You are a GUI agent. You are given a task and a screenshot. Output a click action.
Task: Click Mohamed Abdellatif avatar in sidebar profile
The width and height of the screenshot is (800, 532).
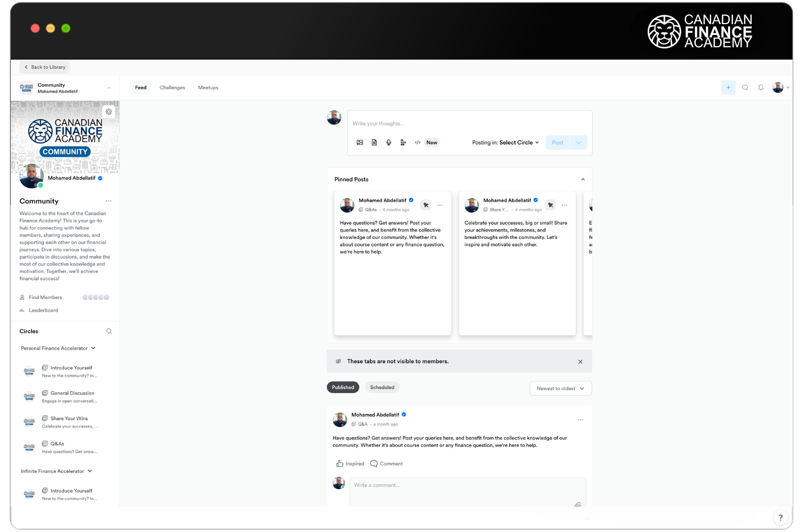click(x=32, y=176)
